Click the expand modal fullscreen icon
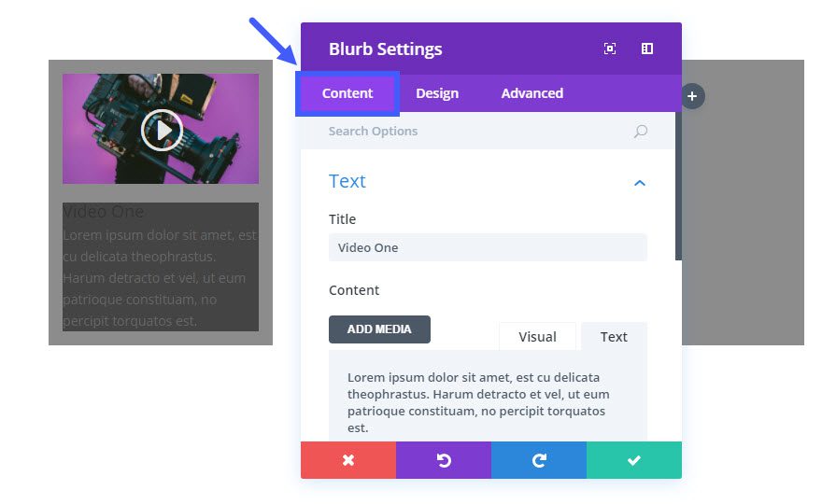The height and width of the screenshot is (504, 822). coord(610,49)
